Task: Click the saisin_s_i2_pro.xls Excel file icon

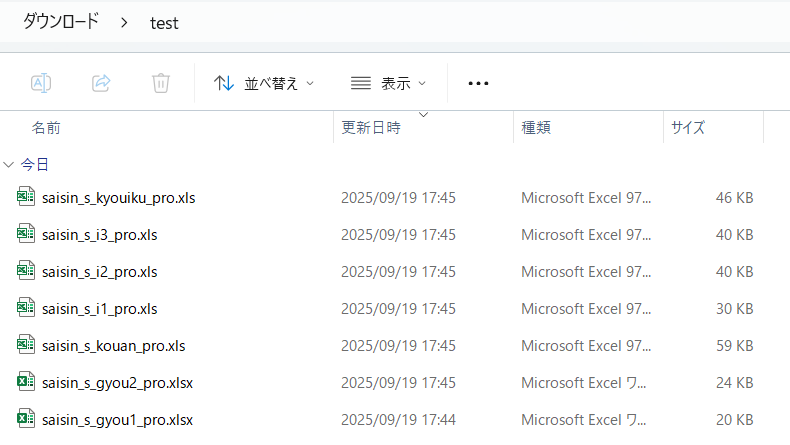Action: [x=26, y=270]
